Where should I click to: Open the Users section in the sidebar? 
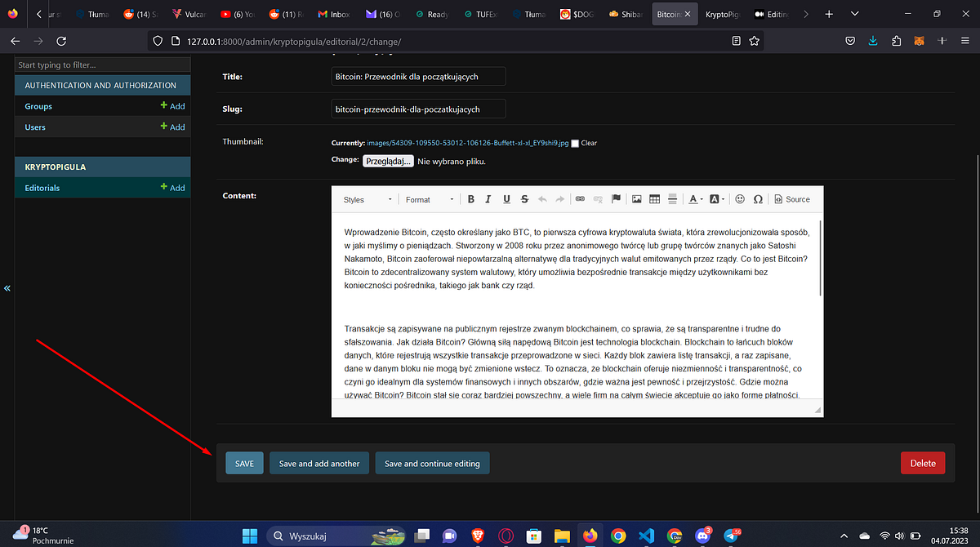(x=35, y=127)
